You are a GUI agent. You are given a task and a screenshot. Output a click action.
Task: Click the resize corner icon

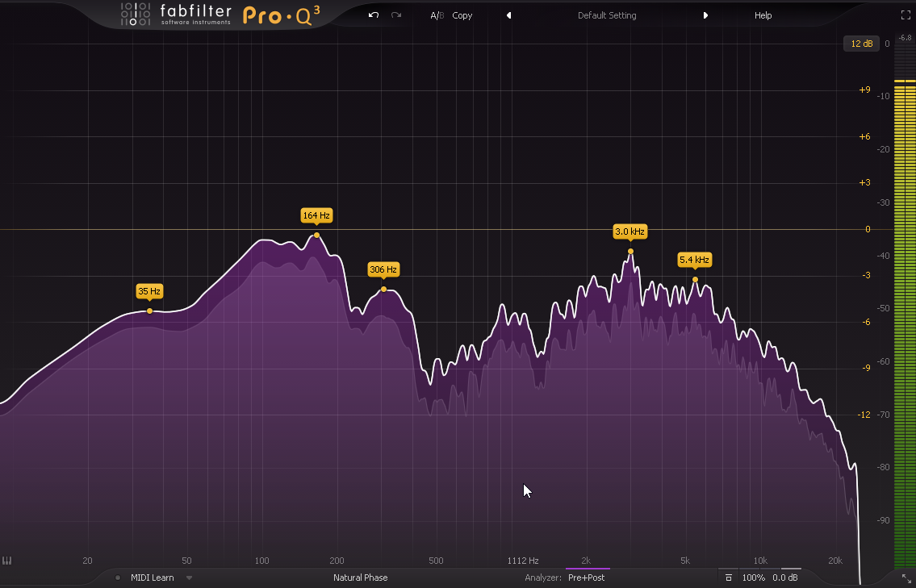pos(906,578)
